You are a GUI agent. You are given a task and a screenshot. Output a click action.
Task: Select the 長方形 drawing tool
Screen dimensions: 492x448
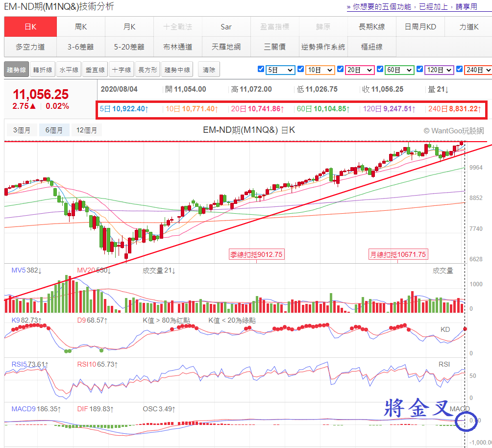148,70
